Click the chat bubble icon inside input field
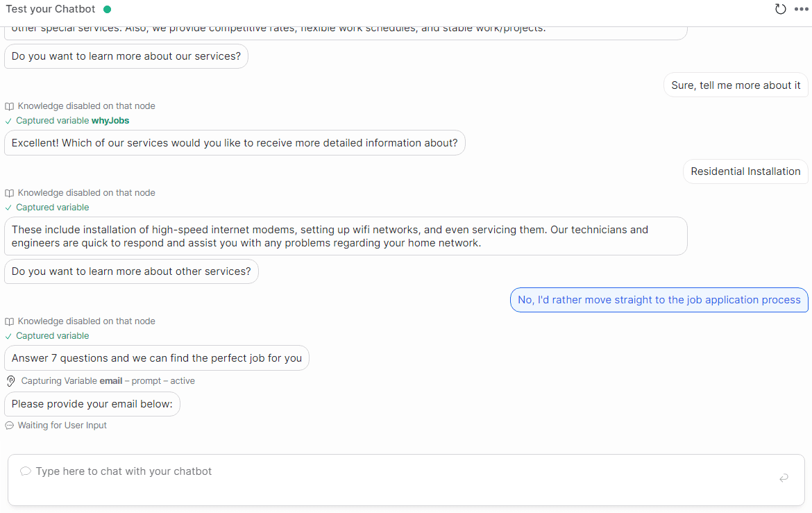 [x=26, y=471]
